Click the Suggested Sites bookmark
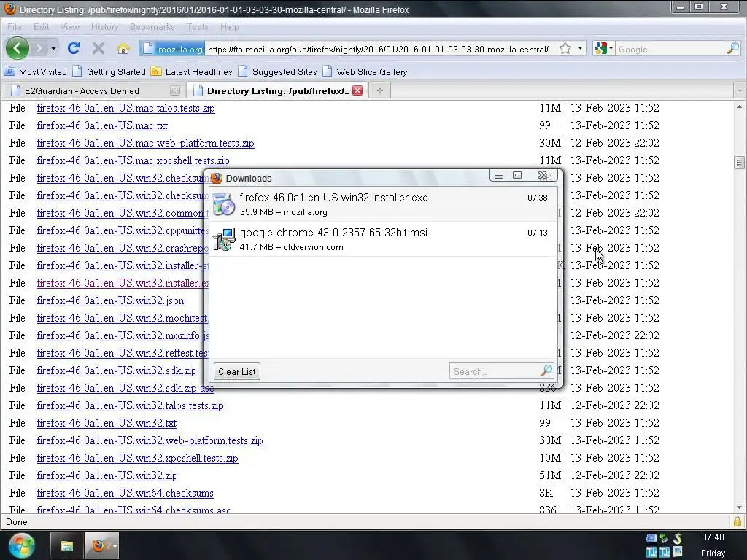This screenshot has height=560, width=747. click(x=278, y=72)
